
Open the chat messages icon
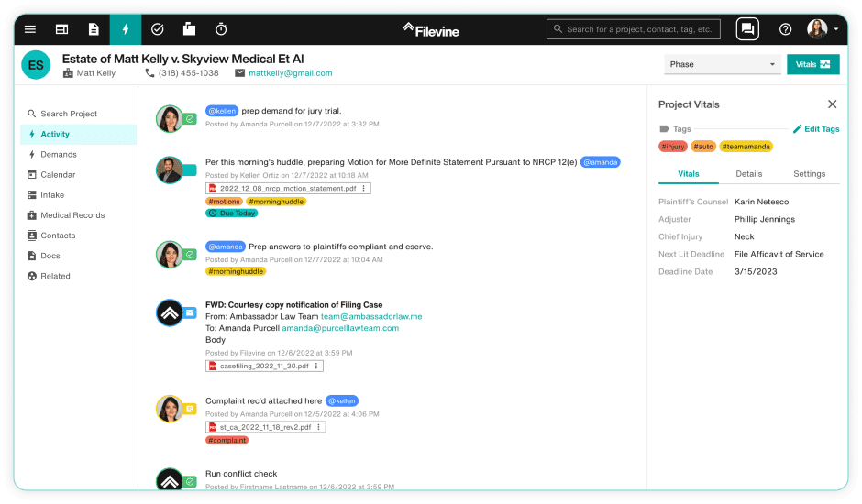(747, 29)
